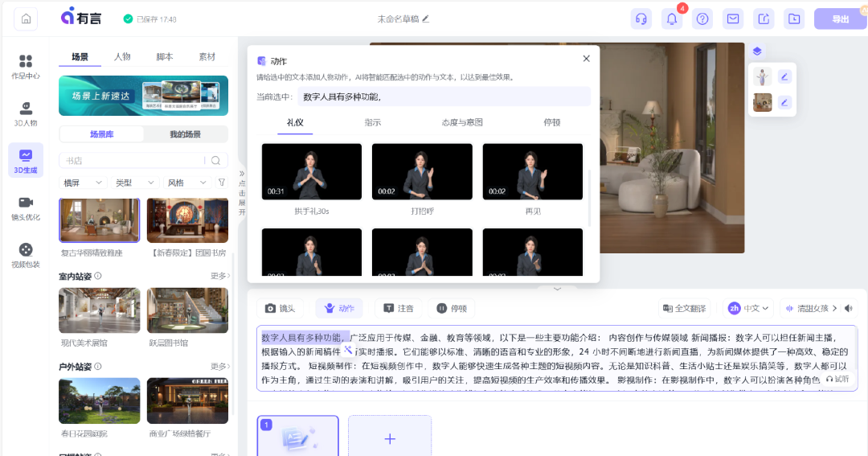Select the 场景库 toggle tab
The height and width of the screenshot is (456, 868).
click(x=102, y=134)
